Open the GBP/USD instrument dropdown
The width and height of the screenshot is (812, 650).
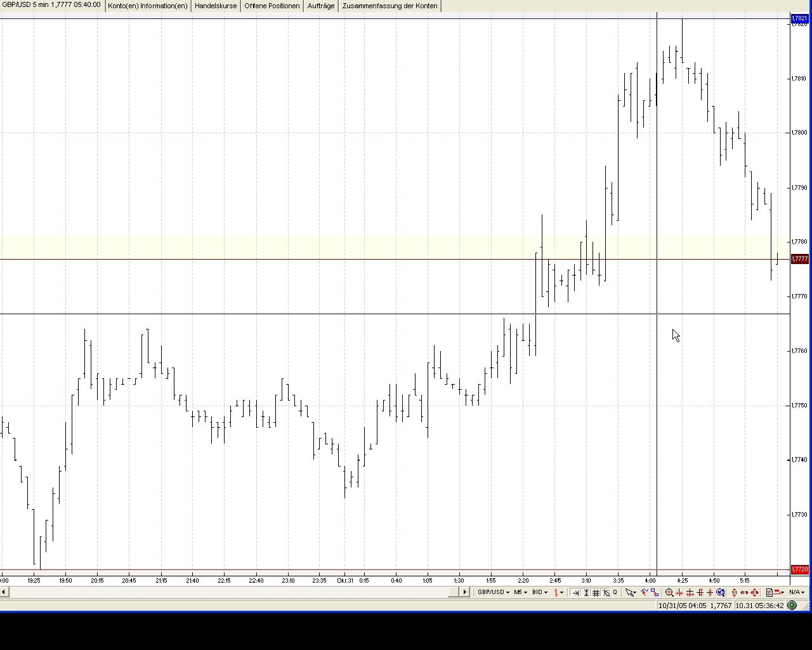coord(494,592)
